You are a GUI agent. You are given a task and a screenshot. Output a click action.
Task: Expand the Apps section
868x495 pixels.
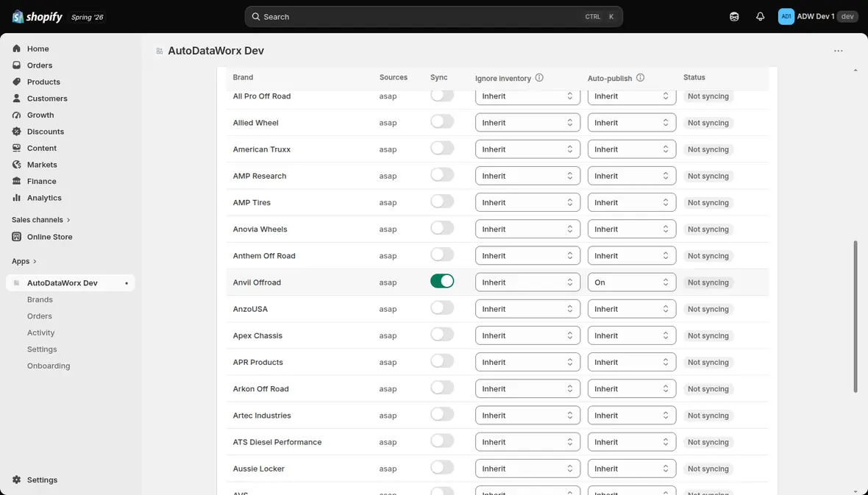24,261
